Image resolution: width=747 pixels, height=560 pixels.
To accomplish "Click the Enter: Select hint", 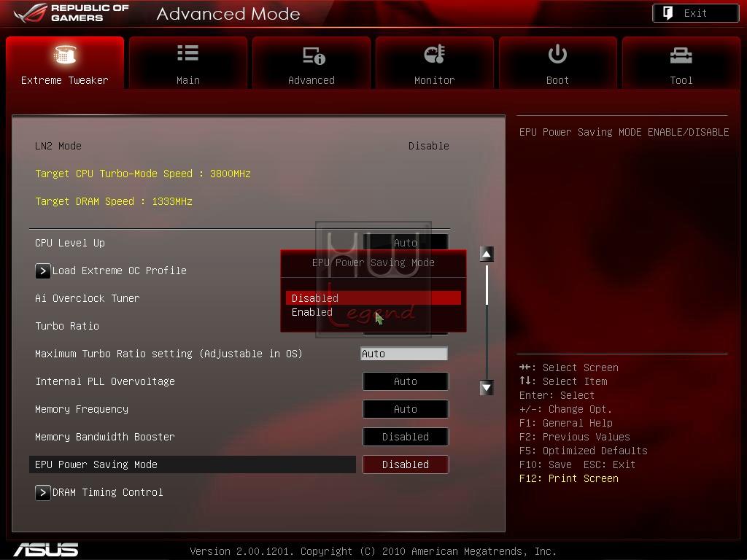I will point(557,395).
